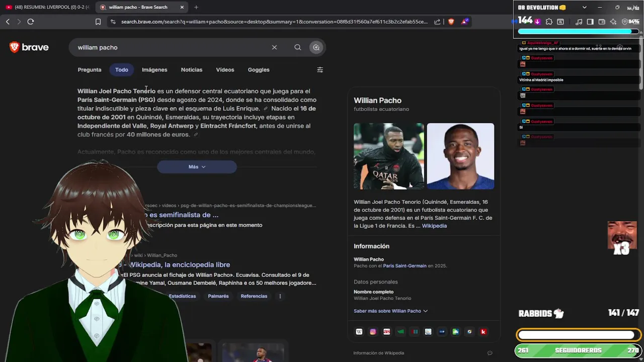Image resolution: width=644 pixels, height=362 pixels.
Task: Switch to Vídeos results tab
Action: pos(225,70)
